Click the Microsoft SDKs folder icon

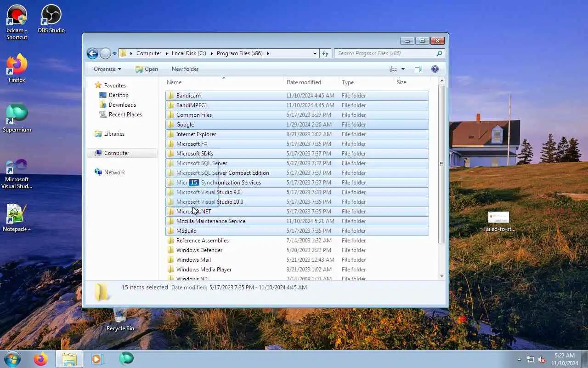click(x=170, y=154)
